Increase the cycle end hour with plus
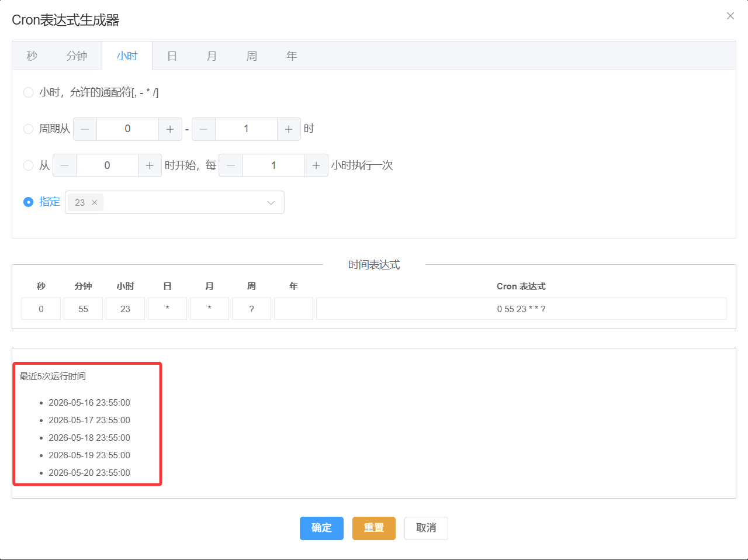 pyautogui.click(x=289, y=129)
